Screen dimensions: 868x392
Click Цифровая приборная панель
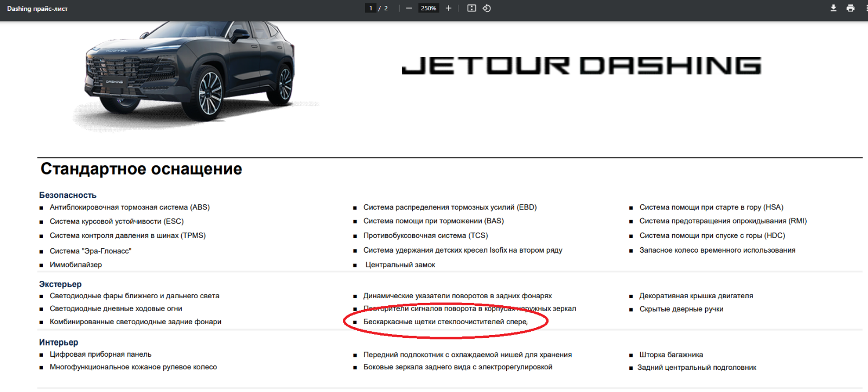pos(100,354)
